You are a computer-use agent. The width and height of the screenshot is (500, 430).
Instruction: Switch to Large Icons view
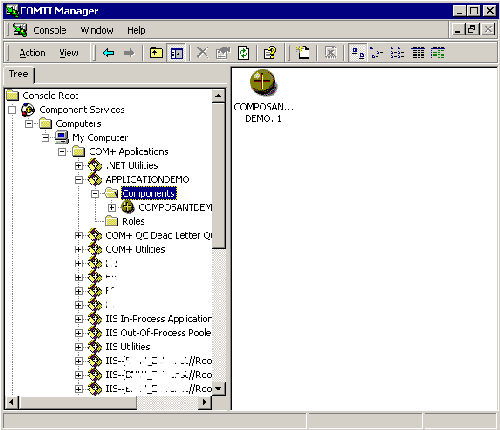click(358, 53)
